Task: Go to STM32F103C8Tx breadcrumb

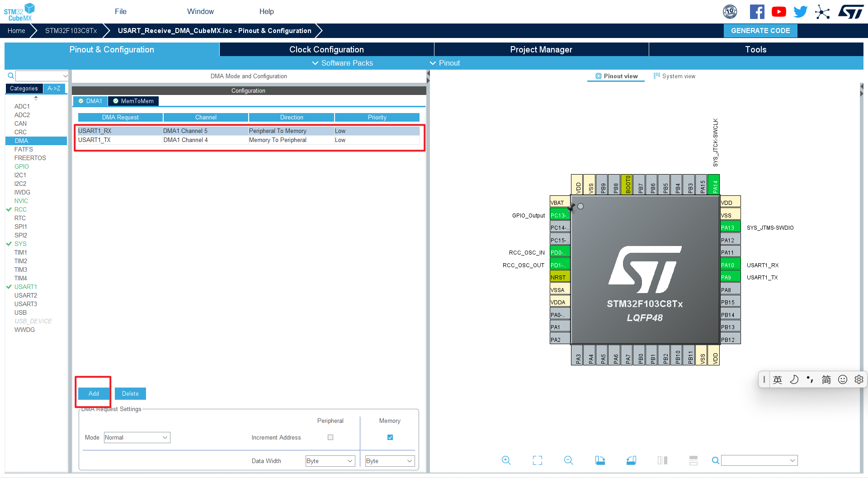Action: pyautogui.click(x=71, y=31)
